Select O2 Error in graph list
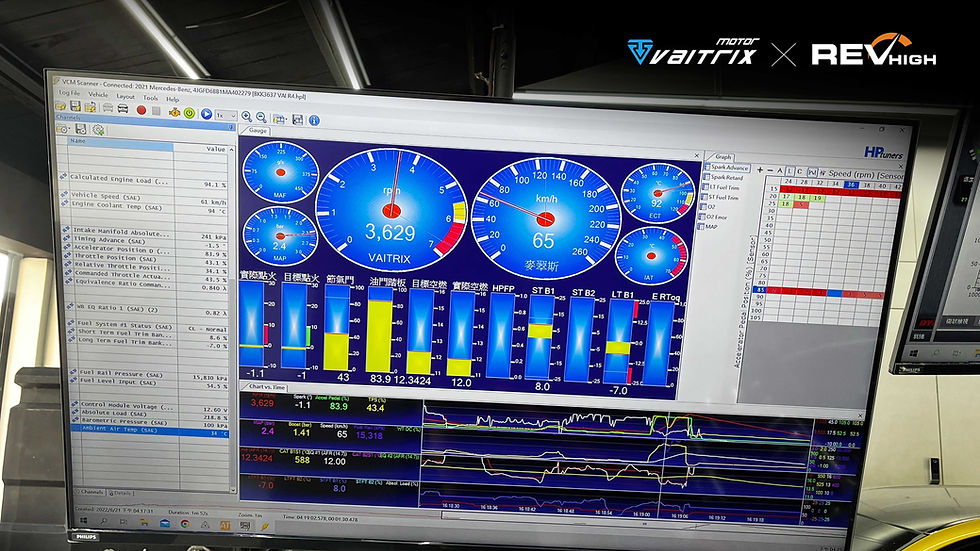The height and width of the screenshot is (551, 980). (x=714, y=217)
